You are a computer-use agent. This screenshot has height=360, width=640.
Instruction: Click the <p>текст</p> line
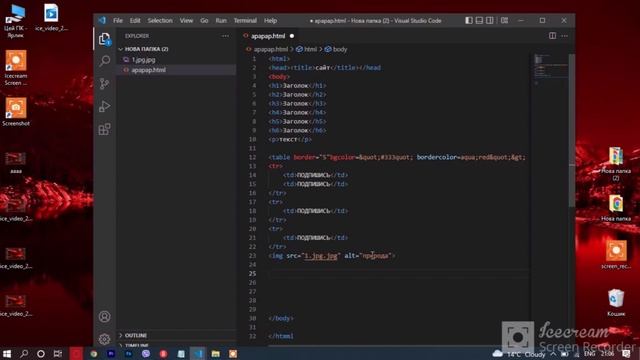(x=290, y=139)
